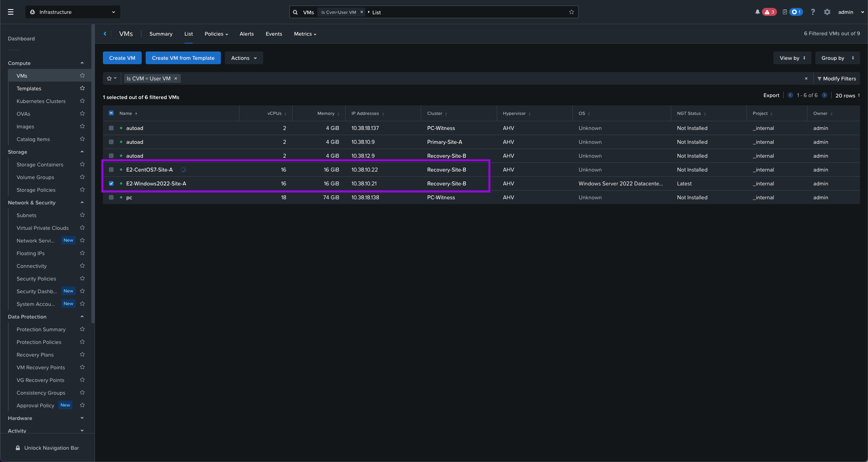Expand the Hardware section
Viewport: 868px width, 462px height.
point(82,418)
